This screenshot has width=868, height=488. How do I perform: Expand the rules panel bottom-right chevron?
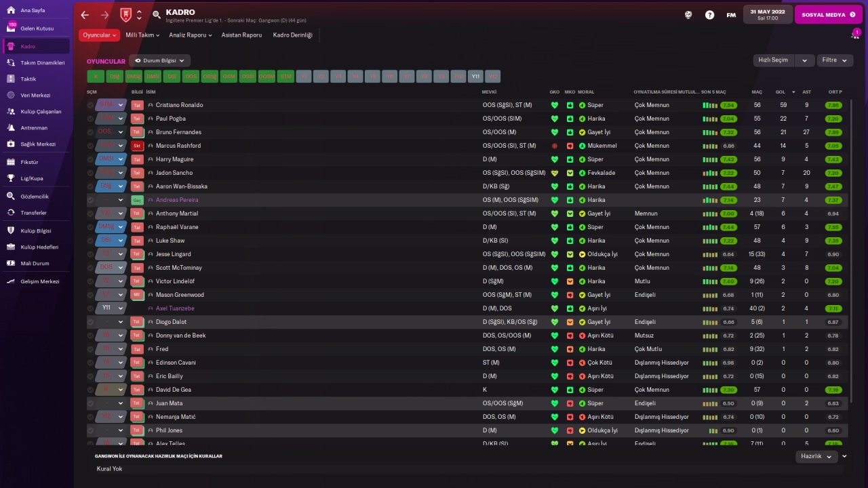845,456
